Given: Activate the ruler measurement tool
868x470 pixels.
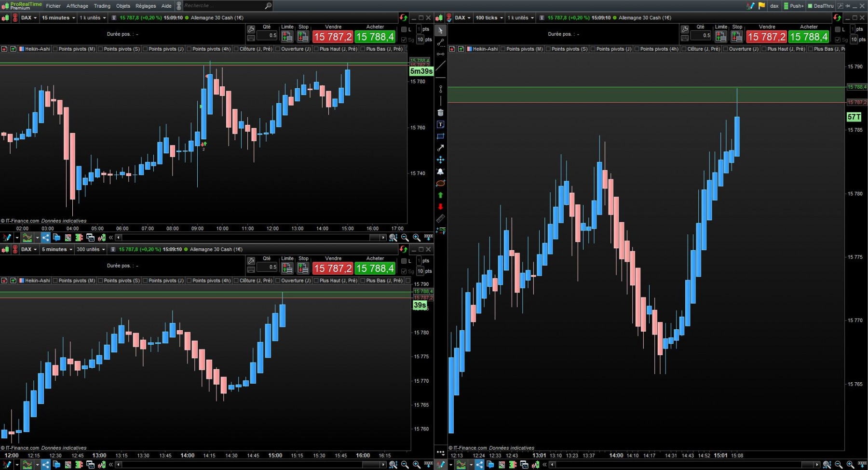Looking at the screenshot, I should point(440,219).
